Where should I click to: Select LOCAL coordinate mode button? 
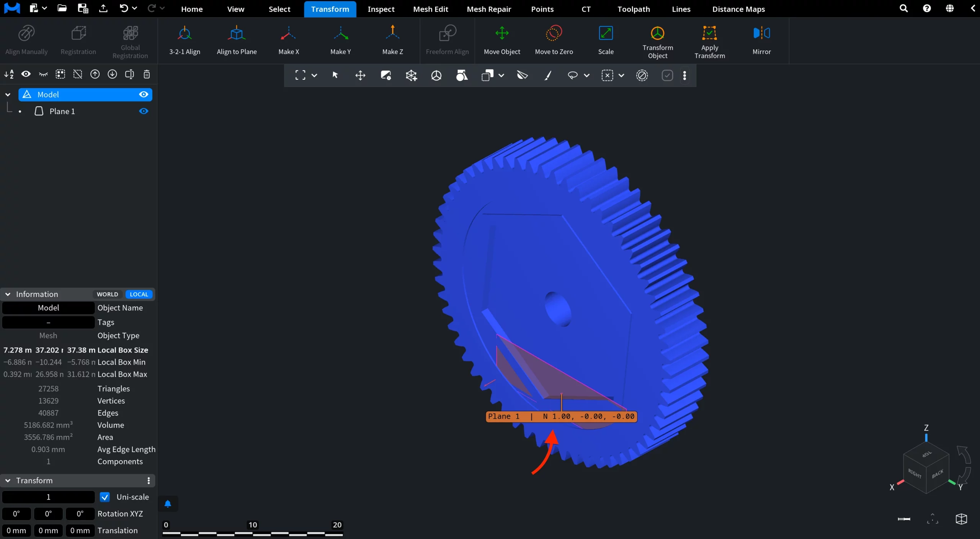click(x=139, y=294)
